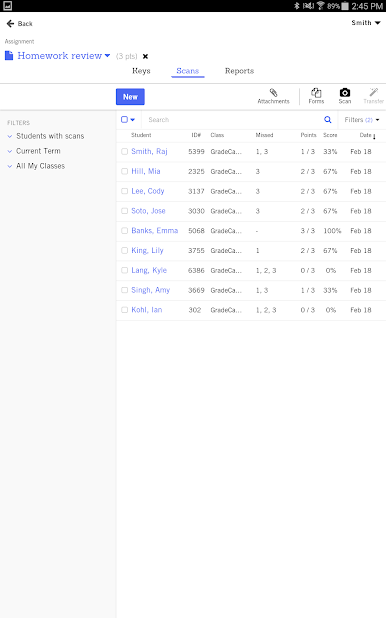Click the '0 / 3' points for Kohl, Ian
386x618 pixels.
(x=308, y=310)
